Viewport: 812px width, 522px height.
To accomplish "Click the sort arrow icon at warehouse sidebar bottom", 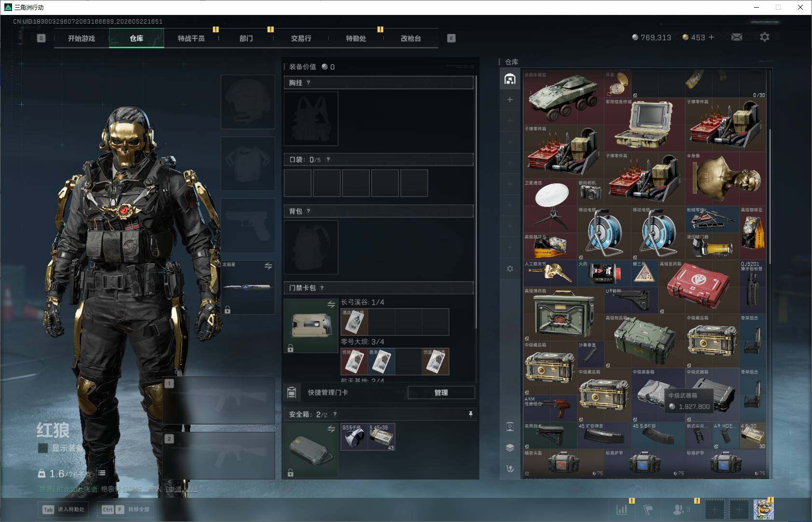I will pos(510,468).
